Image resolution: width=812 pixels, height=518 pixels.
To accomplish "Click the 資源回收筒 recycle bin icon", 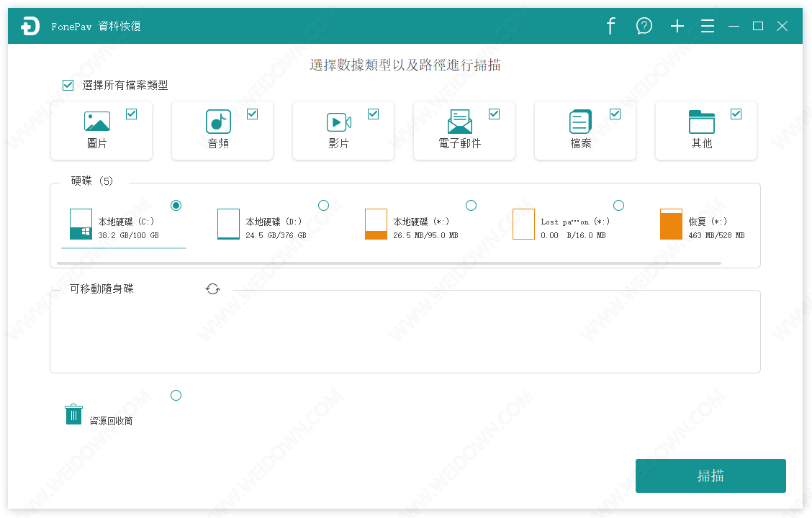I will click(x=73, y=414).
